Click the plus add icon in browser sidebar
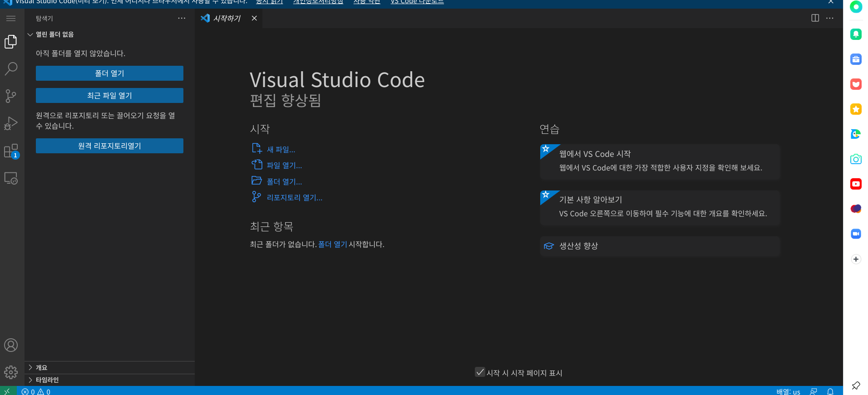 pos(856,259)
